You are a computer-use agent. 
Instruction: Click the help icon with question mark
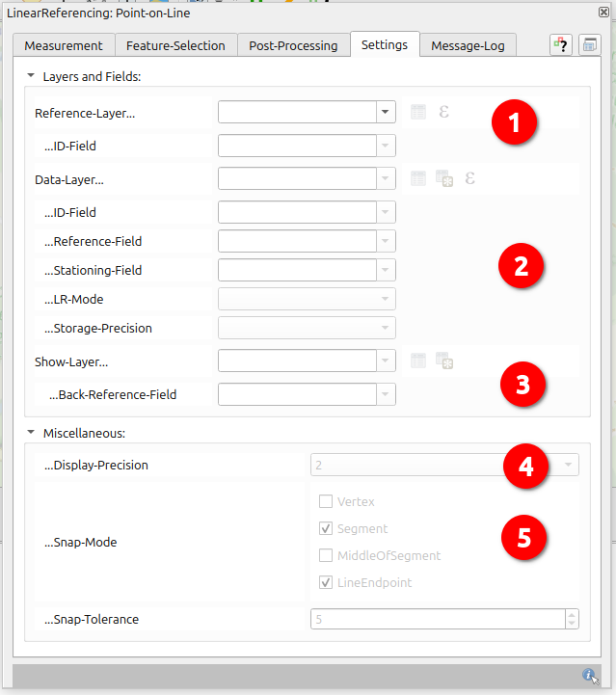[x=560, y=45]
